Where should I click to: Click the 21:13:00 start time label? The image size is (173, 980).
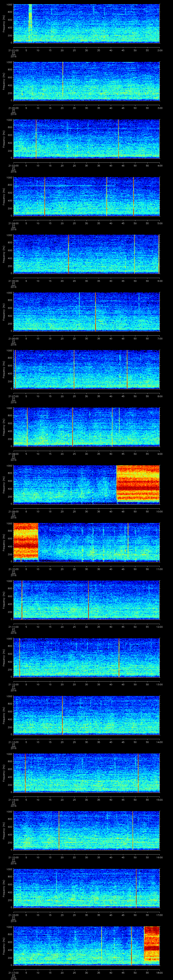(x=13, y=742)
